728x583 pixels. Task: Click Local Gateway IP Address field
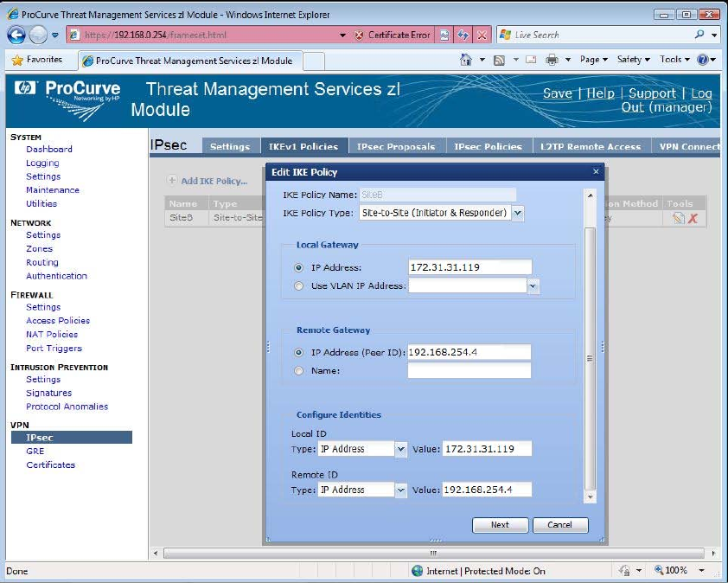tap(469, 267)
